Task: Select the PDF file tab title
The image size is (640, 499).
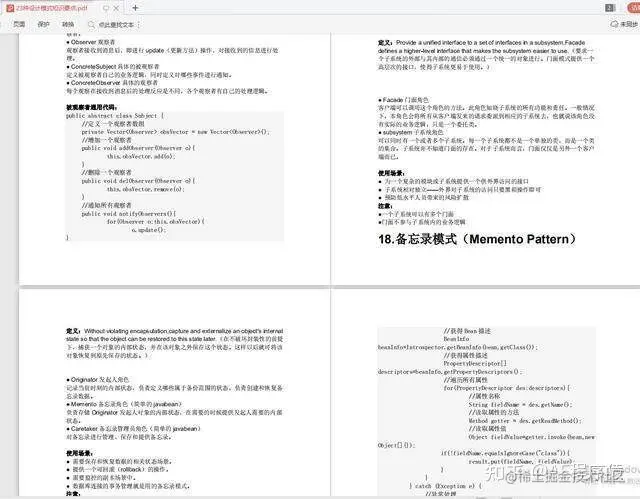Action: click(52, 8)
